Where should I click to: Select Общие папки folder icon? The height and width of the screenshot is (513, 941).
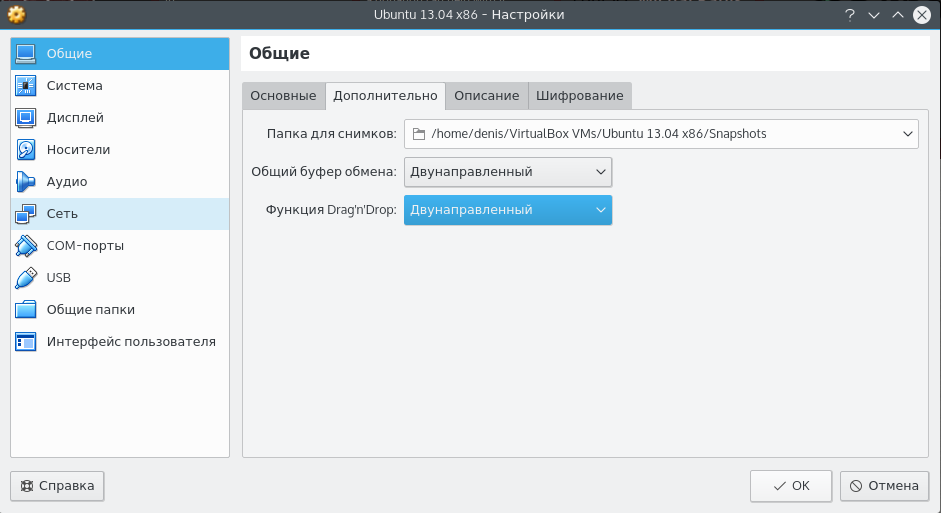pyautogui.click(x=26, y=310)
